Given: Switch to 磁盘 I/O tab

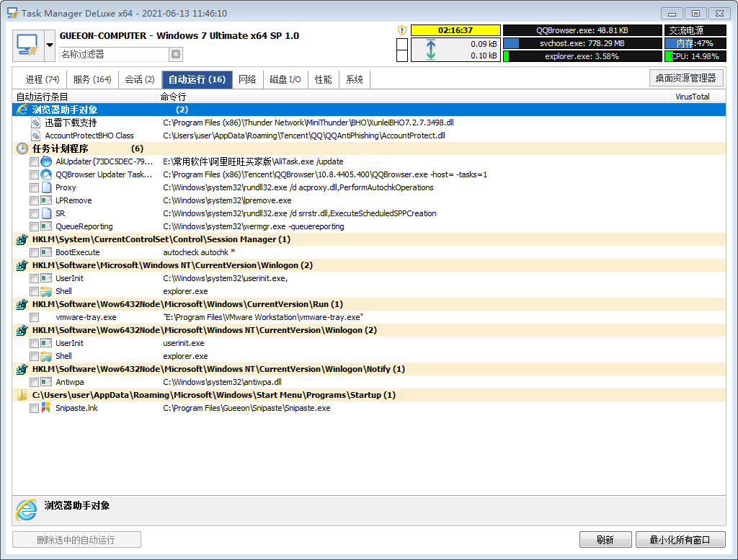Looking at the screenshot, I should click(285, 79).
